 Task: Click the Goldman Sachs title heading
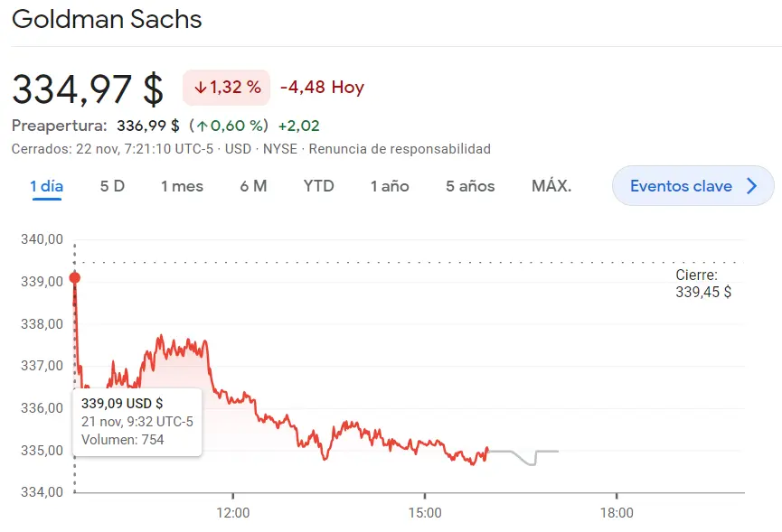tap(107, 19)
